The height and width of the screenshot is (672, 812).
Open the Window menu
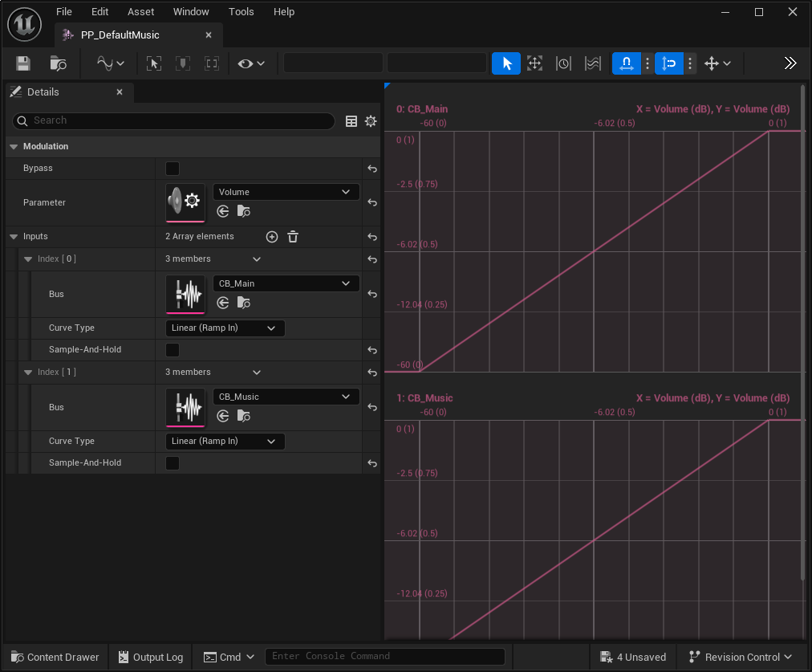[x=191, y=11]
